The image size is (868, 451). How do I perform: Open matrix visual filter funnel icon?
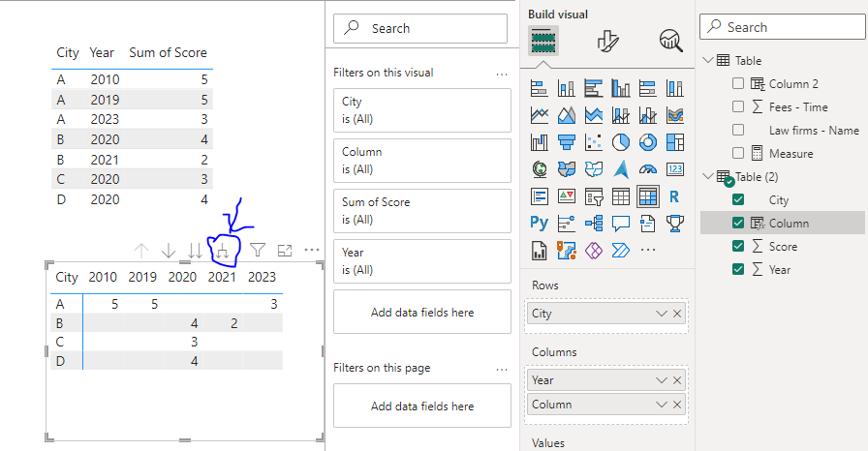tap(258, 251)
